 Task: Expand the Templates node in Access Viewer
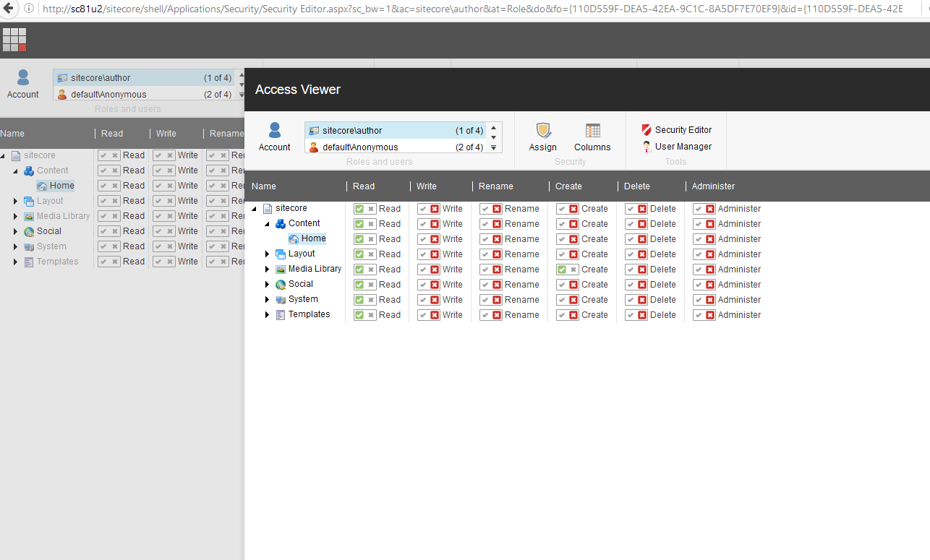(x=268, y=315)
